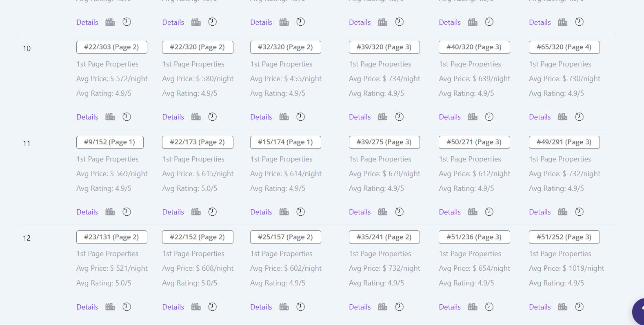Screen dimensions: 644x325
Task: Click building icon under #39/320 (Page 3) card
Action: click(383, 117)
